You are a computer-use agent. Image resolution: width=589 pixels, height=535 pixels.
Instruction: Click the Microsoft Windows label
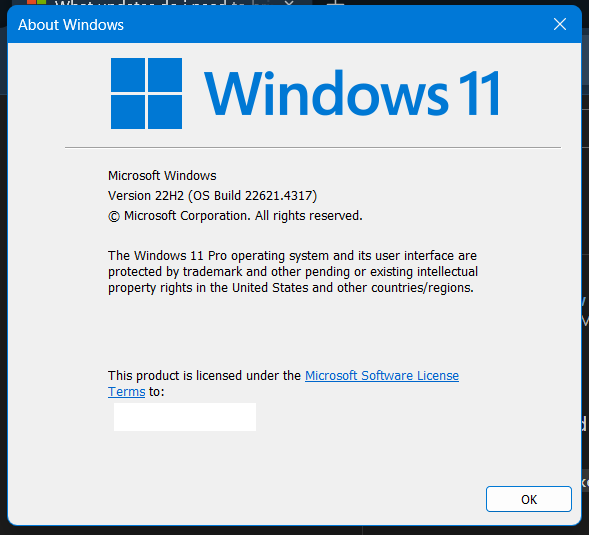[x=162, y=175]
